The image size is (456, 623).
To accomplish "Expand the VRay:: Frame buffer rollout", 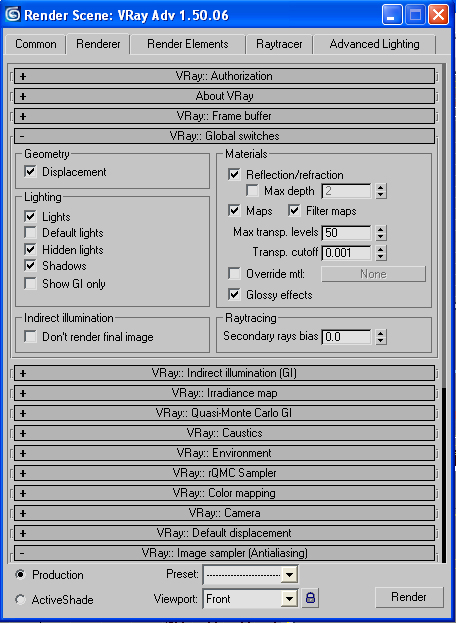I will point(224,116).
